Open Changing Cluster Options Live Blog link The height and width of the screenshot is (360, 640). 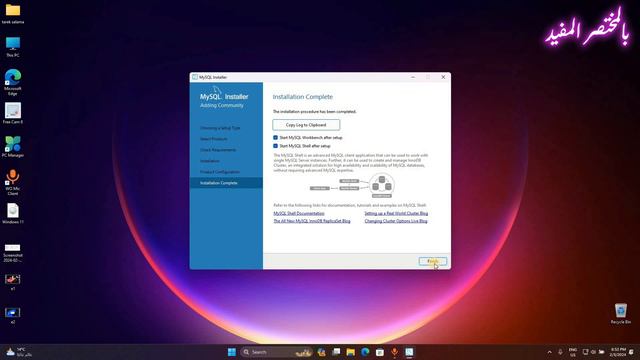(x=396, y=221)
